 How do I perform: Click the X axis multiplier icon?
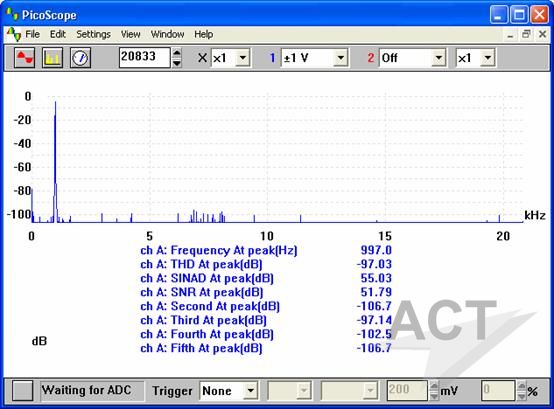pos(202,58)
